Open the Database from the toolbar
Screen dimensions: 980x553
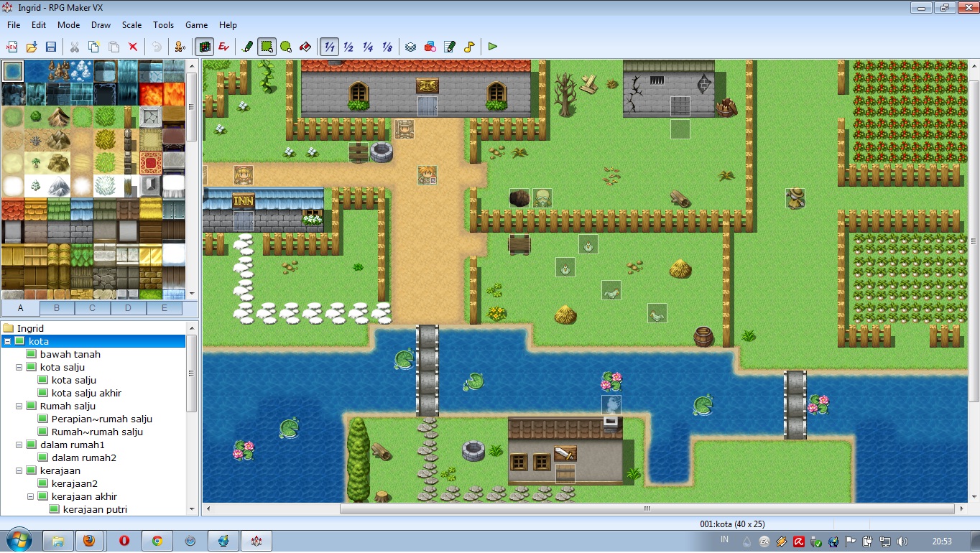[x=410, y=47]
